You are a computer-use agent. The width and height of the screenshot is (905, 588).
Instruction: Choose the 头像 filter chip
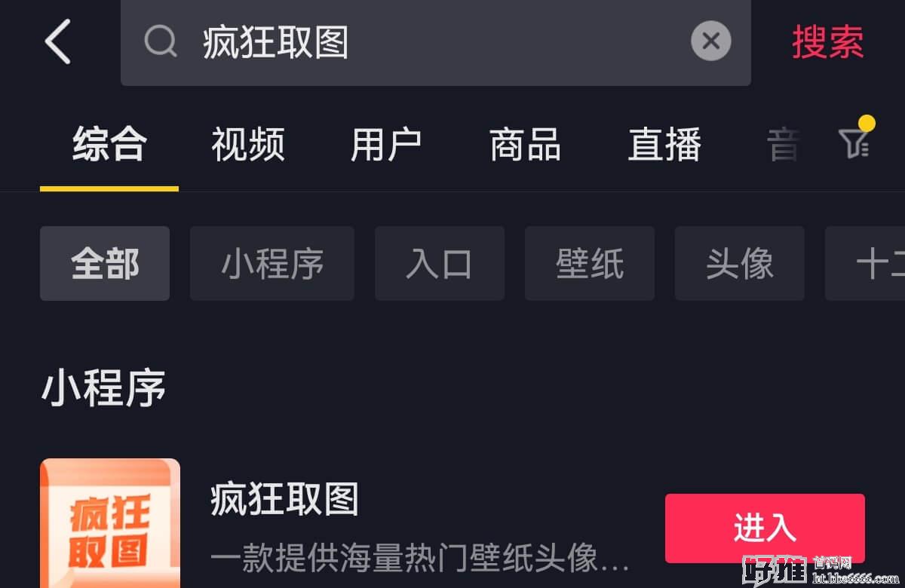[x=740, y=264]
